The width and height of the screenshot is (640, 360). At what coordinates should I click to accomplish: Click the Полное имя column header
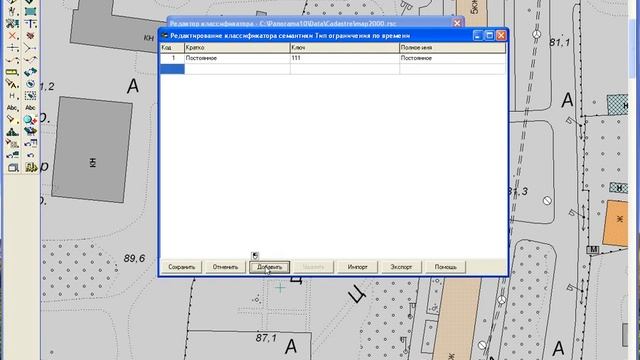tap(452, 48)
